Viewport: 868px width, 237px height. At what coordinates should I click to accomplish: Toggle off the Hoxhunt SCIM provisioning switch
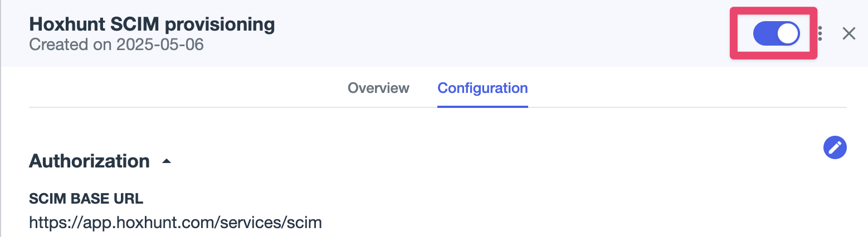pos(776,34)
